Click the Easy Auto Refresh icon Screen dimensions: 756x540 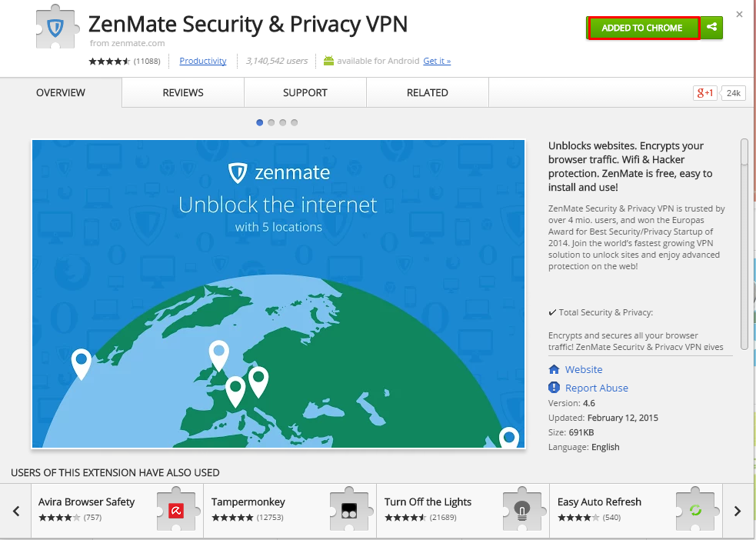pyautogui.click(x=695, y=510)
